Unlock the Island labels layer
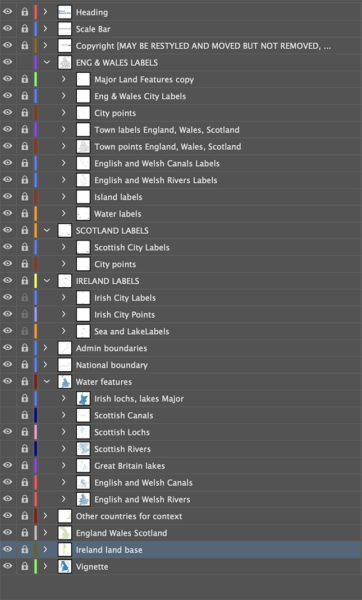The image size is (362, 600). [24, 197]
